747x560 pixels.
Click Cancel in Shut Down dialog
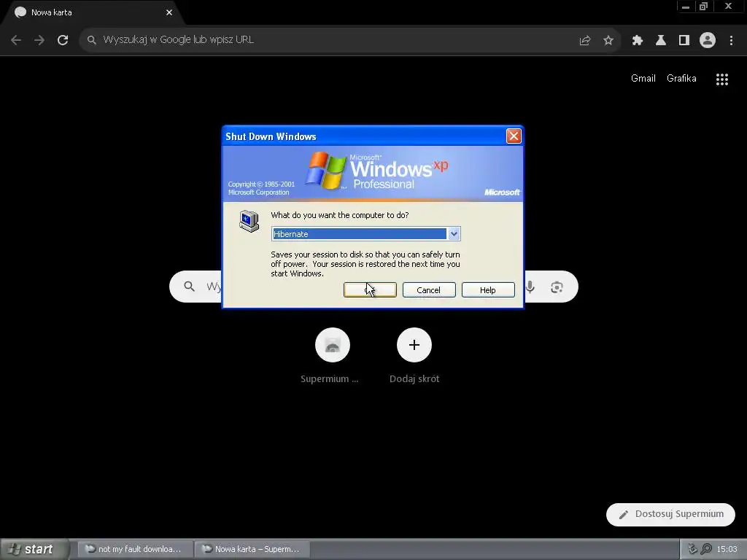point(429,290)
